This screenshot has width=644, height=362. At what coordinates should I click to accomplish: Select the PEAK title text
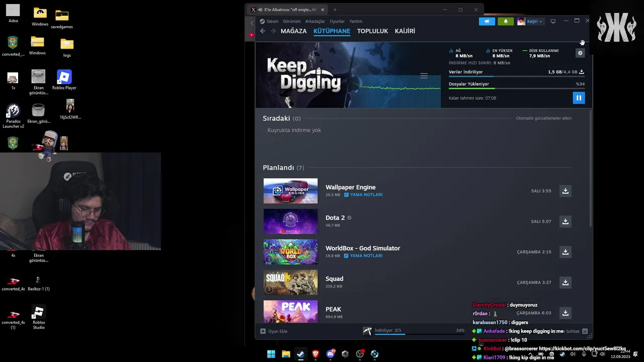click(333, 309)
